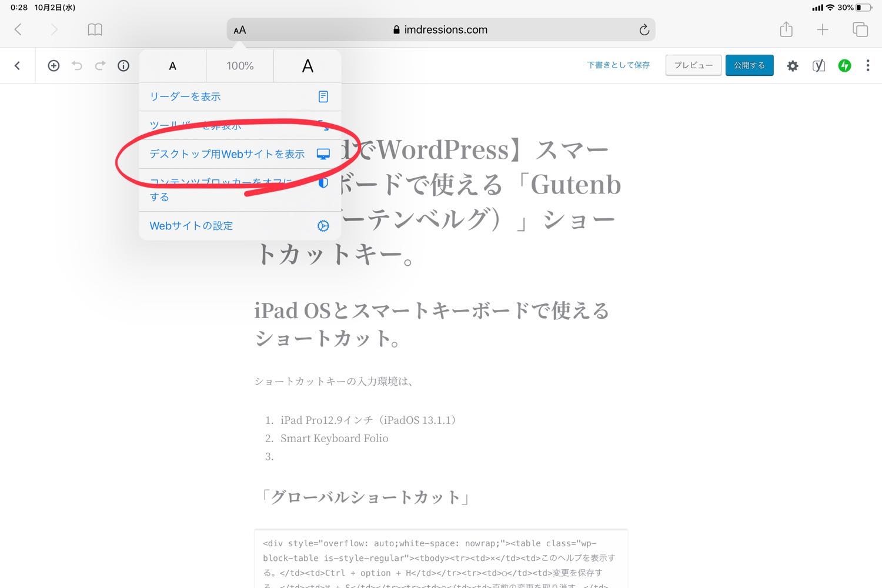The image size is (882, 588).
Task: Tap コンテンツブロッカーをオフにする menu item
Action: (240, 190)
